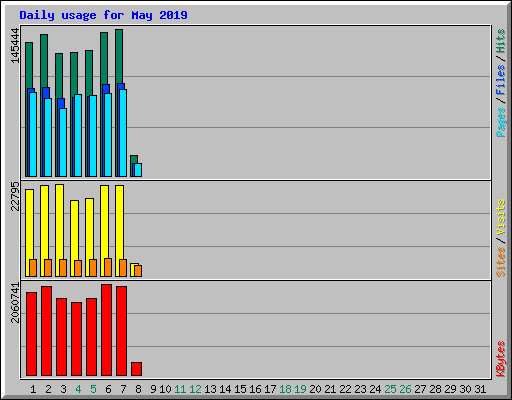
Task: Click day label 22 on the x-axis
Action: [x=345, y=389]
